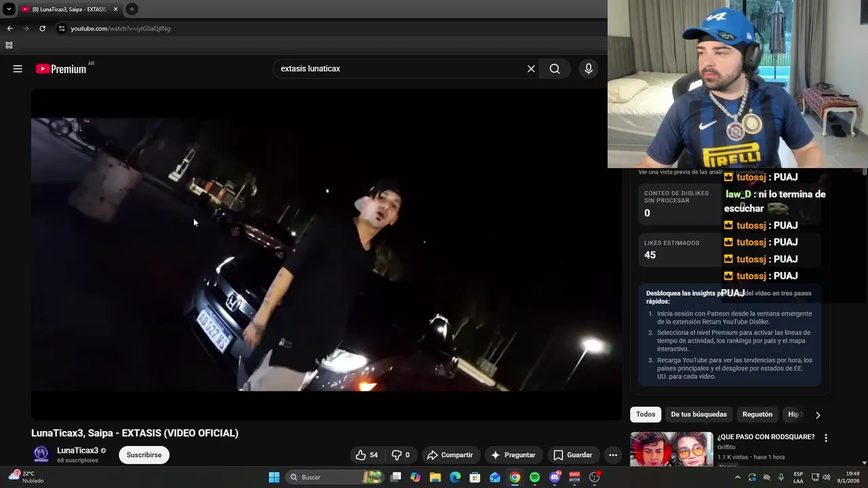Screen dimensions: 868x488
Task: Open Voicemeeter from the taskbar
Action: [574, 477]
